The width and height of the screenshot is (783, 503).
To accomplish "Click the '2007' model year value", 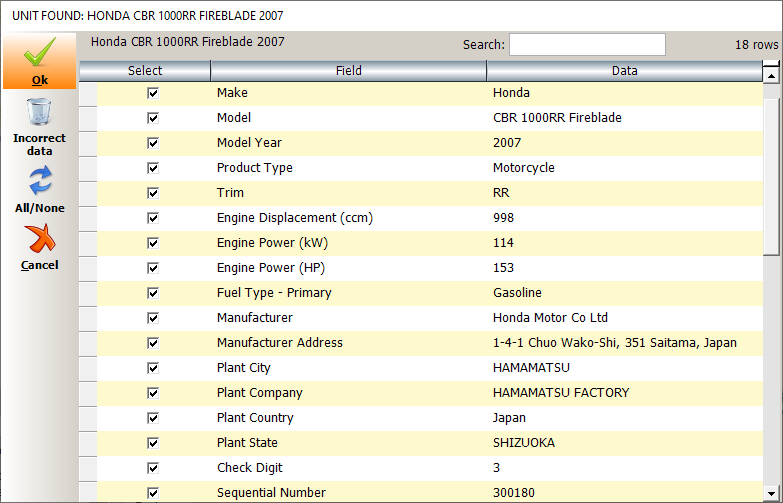I will [x=507, y=143].
